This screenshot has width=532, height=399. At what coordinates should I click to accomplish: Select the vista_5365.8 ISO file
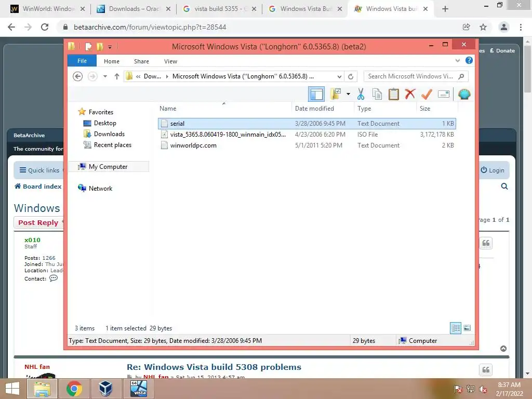[x=307, y=135]
